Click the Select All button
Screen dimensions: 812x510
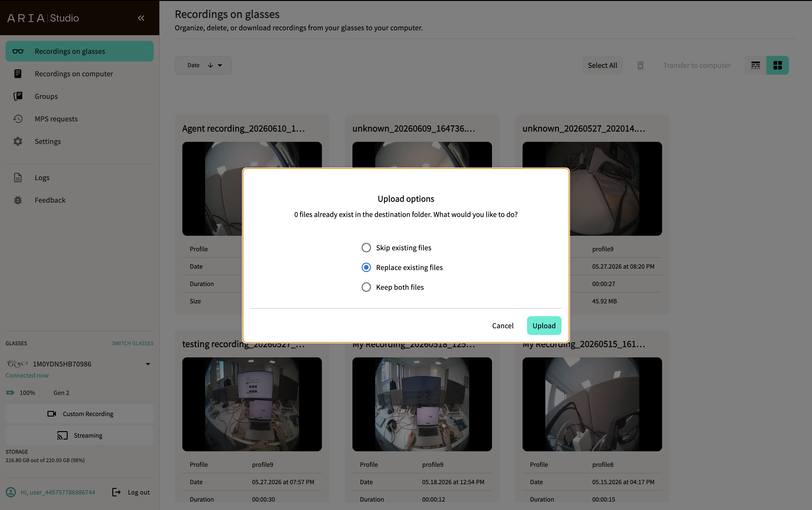[x=602, y=65]
